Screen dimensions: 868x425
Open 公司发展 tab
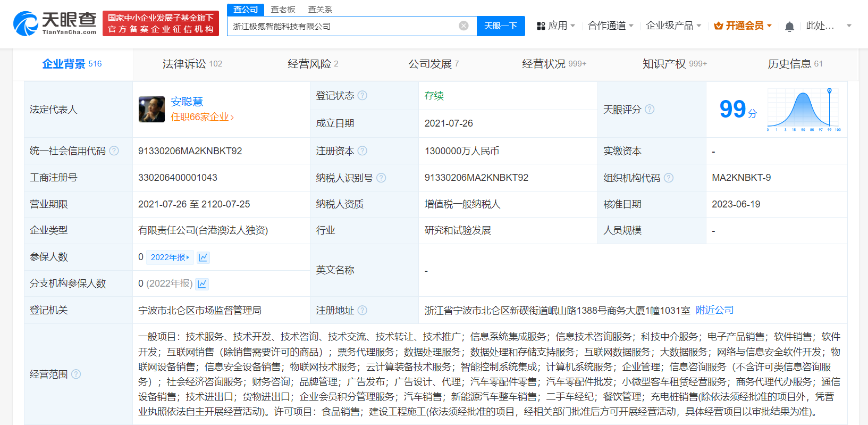pyautogui.click(x=433, y=64)
